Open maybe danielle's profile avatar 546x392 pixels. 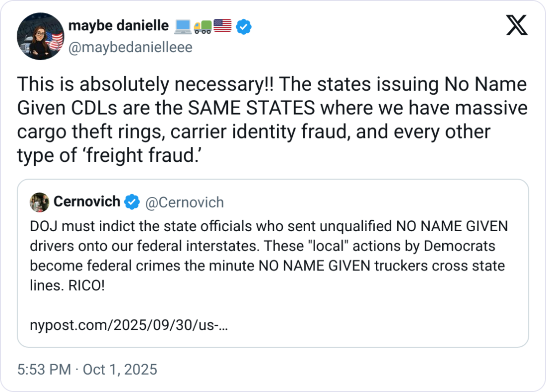coord(41,36)
